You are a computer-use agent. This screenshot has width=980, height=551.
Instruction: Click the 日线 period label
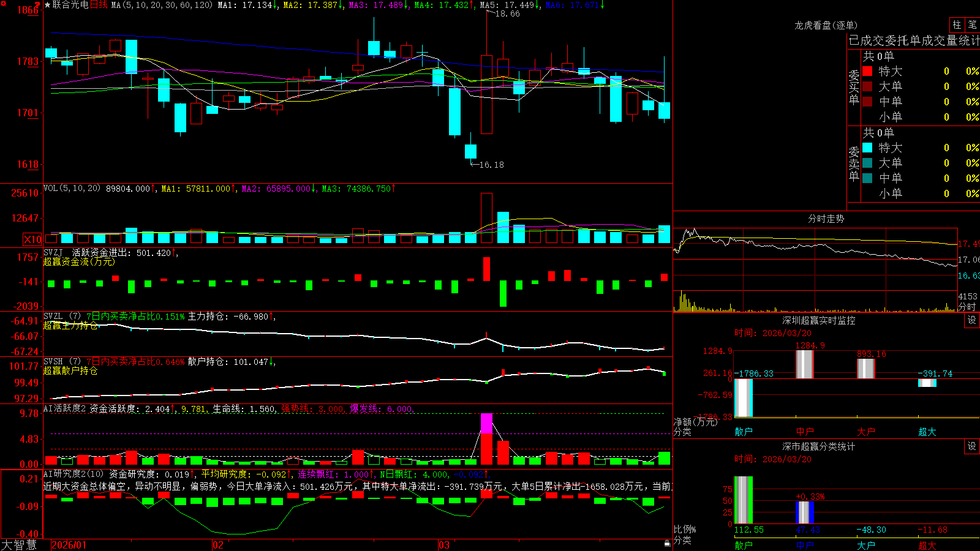click(x=99, y=5)
